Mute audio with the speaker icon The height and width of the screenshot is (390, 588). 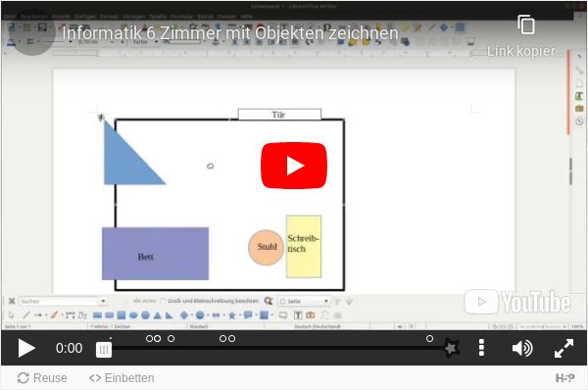[522, 349]
